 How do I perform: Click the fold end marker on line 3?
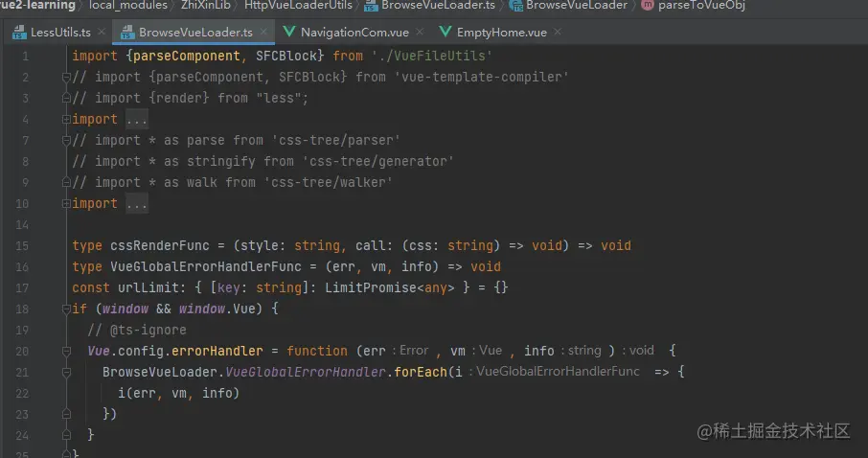tap(66, 98)
